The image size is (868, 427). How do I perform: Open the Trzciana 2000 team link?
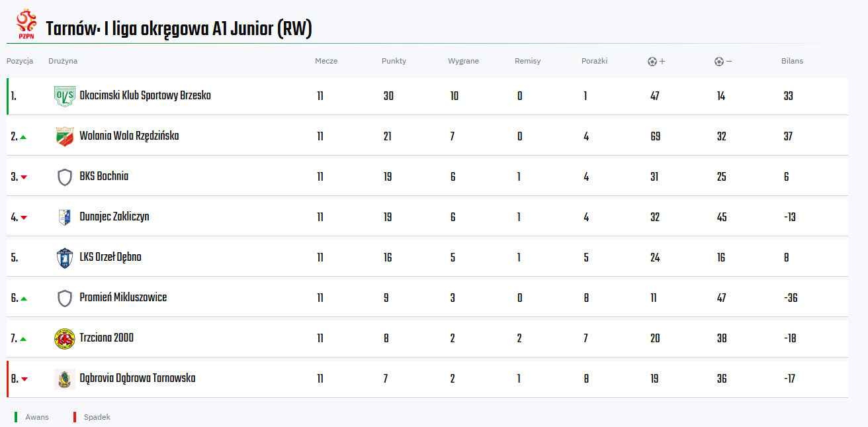point(107,338)
